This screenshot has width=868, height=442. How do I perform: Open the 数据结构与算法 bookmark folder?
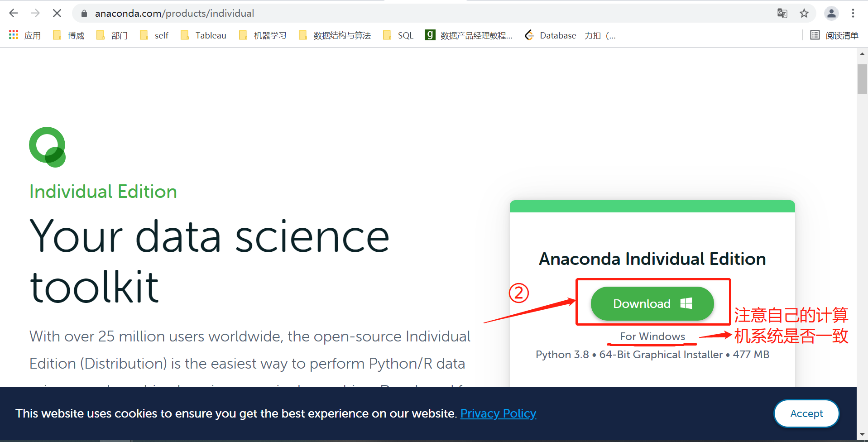coord(335,35)
